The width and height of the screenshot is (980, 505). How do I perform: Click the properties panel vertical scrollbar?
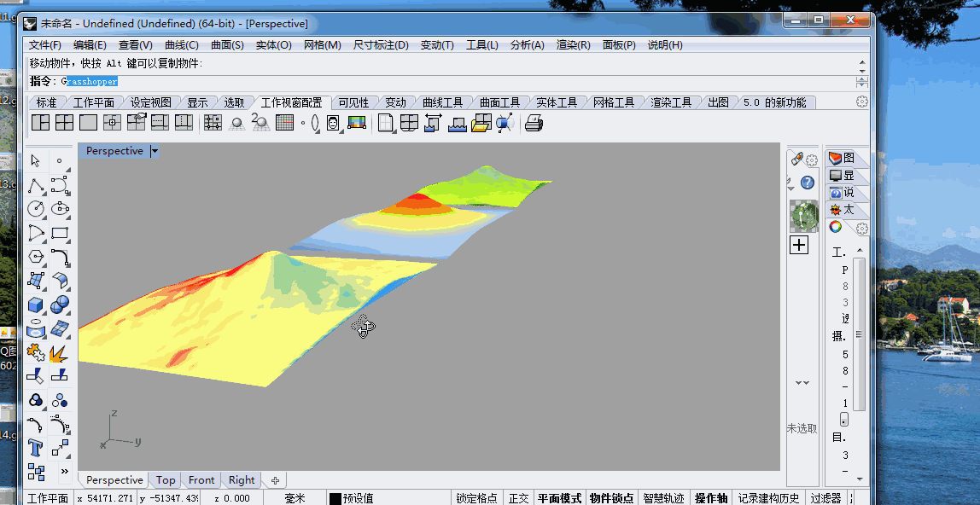[860, 334]
